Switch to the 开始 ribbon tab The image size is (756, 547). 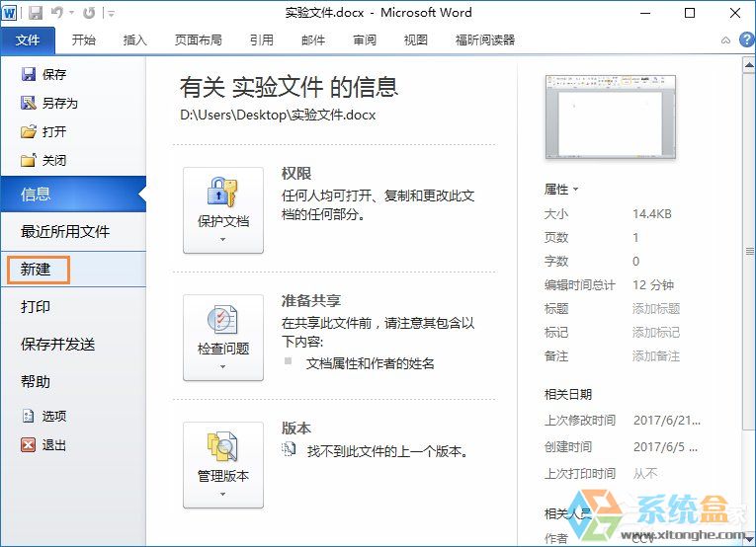coord(84,39)
